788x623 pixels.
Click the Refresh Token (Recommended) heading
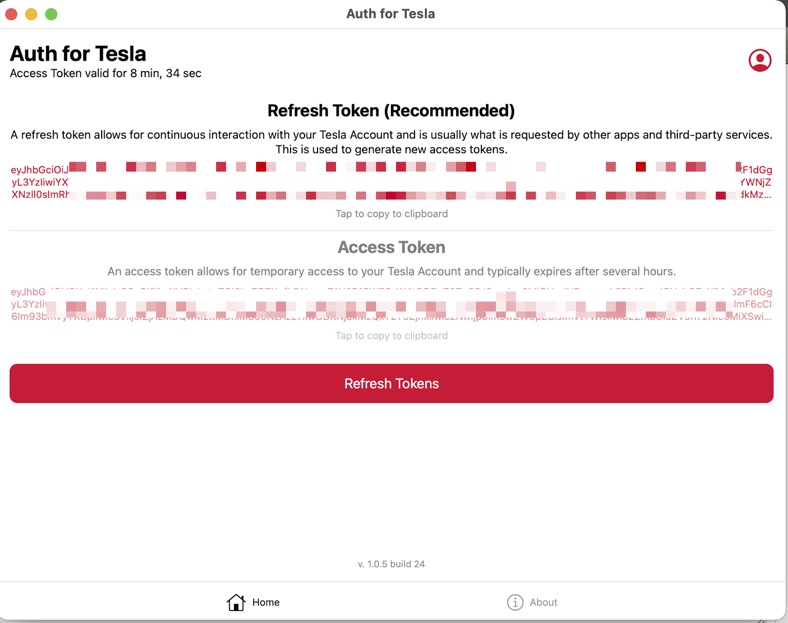pyautogui.click(x=391, y=111)
